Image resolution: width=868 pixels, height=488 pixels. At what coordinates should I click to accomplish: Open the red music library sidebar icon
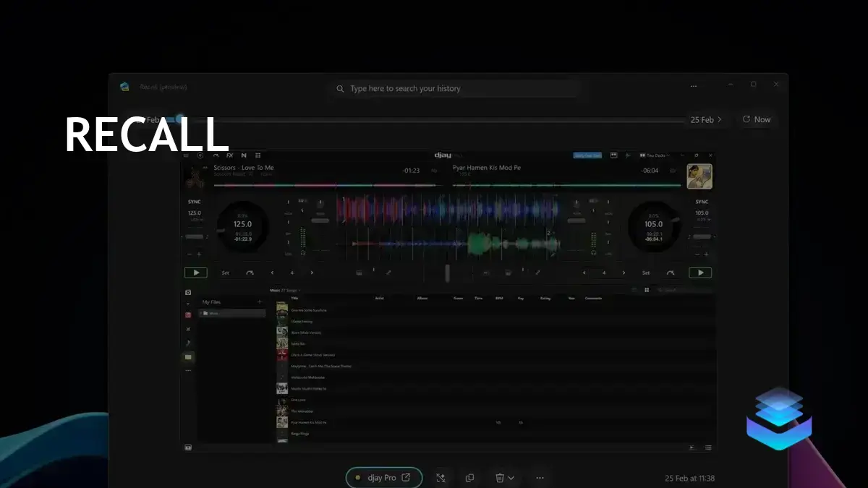(188, 314)
